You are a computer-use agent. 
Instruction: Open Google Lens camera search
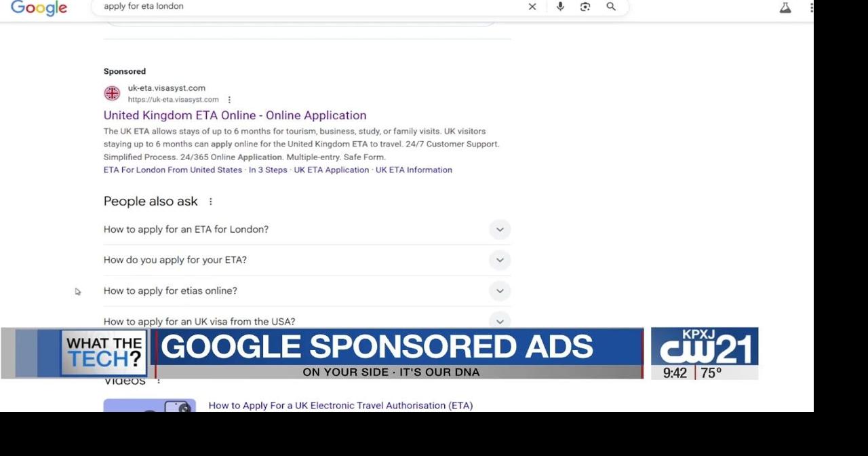tap(585, 7)
